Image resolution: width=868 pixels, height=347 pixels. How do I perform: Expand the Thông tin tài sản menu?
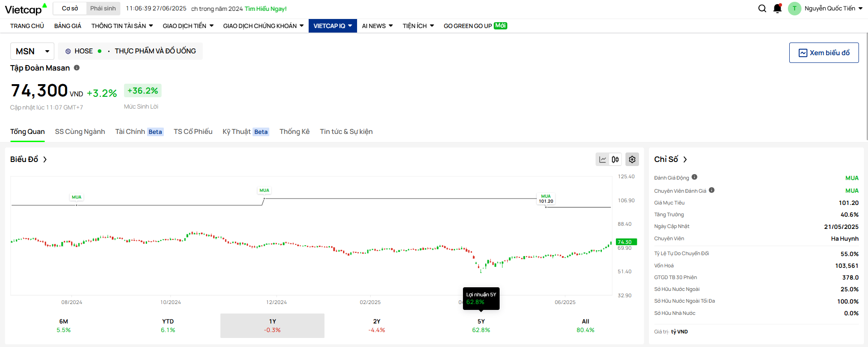tap(122, 26)
